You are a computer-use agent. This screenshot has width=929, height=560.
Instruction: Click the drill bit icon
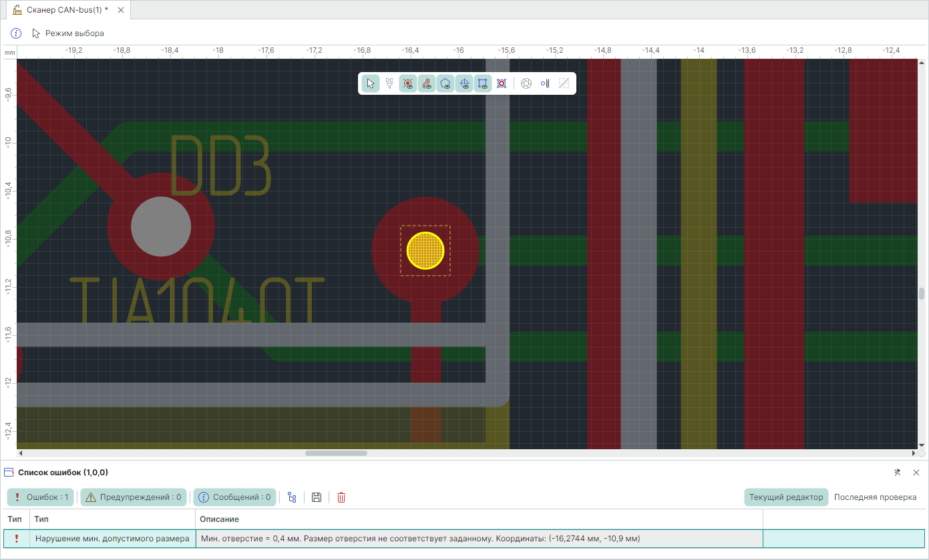click(545, 83)
